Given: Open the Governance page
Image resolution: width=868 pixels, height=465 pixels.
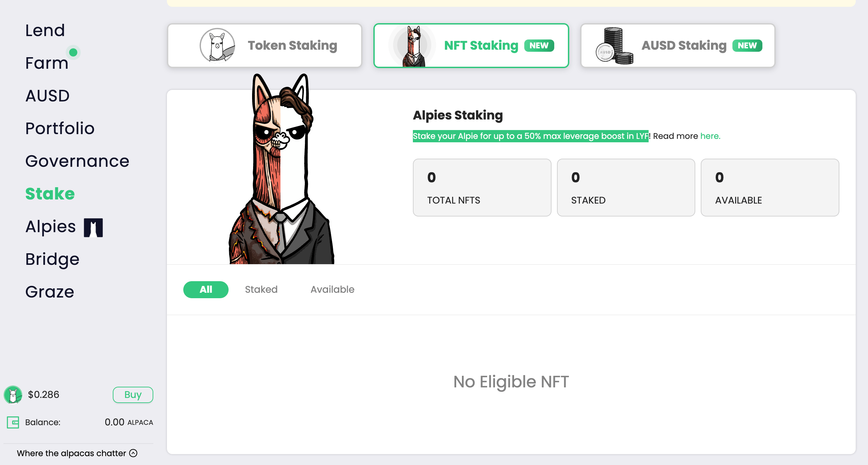Looking at the screenshot, I should (77, 161).
